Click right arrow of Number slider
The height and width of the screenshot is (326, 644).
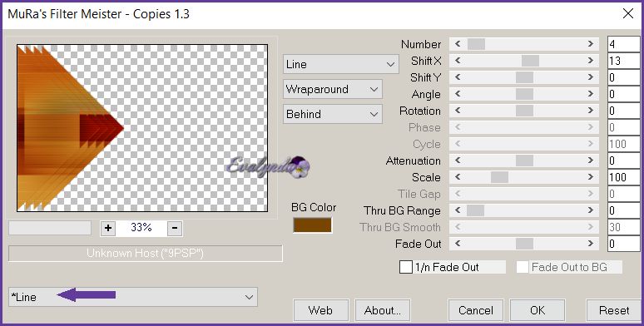pyautogui.click(x=590, y=44)
